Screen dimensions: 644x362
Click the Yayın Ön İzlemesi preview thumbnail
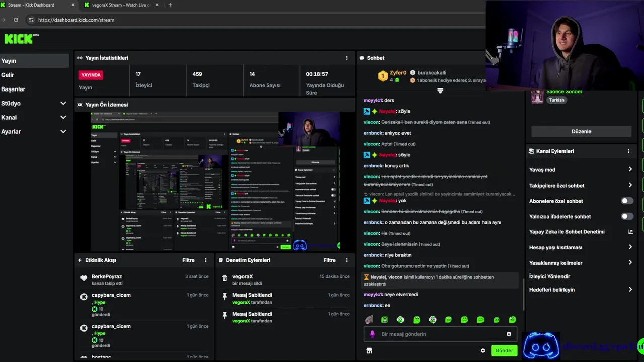pos(215,182)
